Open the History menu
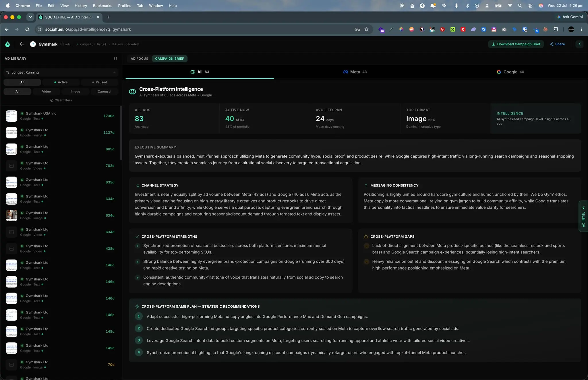588x380 pixels. tap(81, 5)
